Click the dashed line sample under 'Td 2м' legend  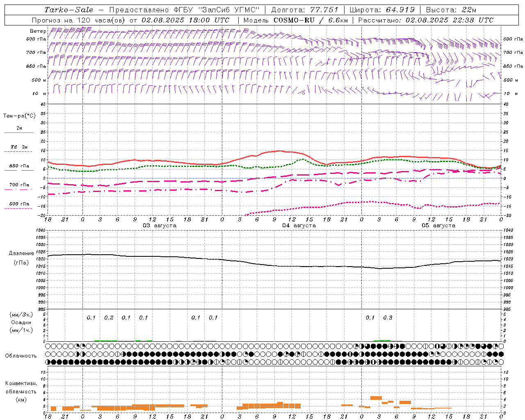pyautogui.click(x=18, y=152)
